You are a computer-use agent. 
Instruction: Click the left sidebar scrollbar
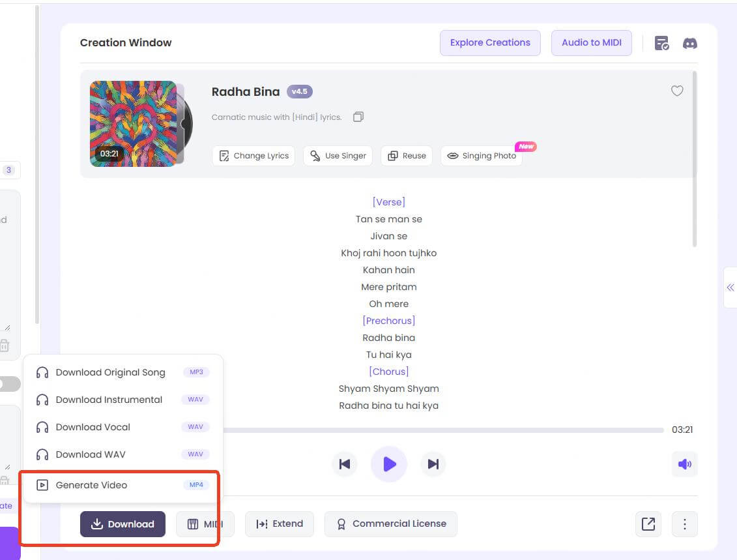click(x=37, y=164)
